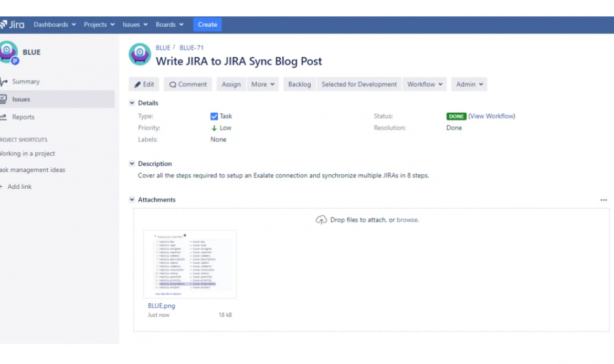Open the View Workflow link
The image size is (614, 364).
pos(491,116)
